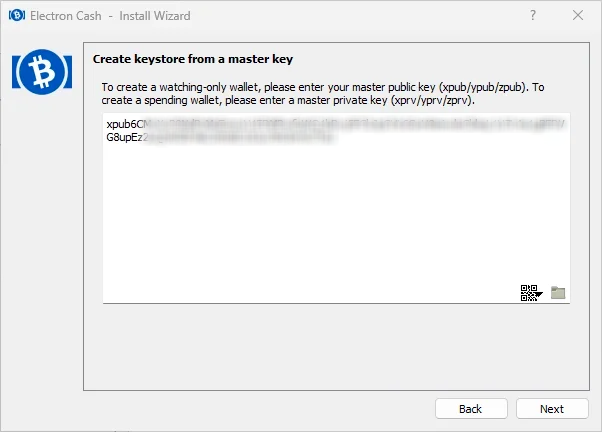The image size is (602, 432).
Task: Click the watching-only wallet instruction text
Action: tap(322, 94)
